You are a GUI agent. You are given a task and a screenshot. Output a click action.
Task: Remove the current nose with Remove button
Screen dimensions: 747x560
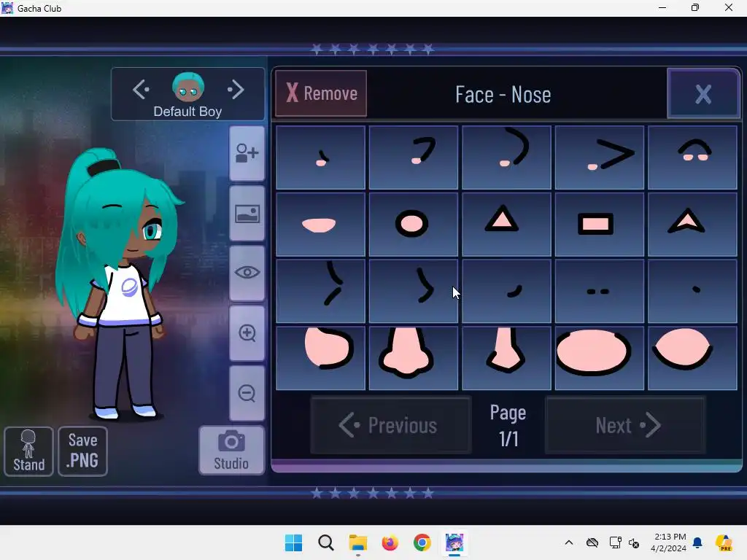[x=321, y=93]
